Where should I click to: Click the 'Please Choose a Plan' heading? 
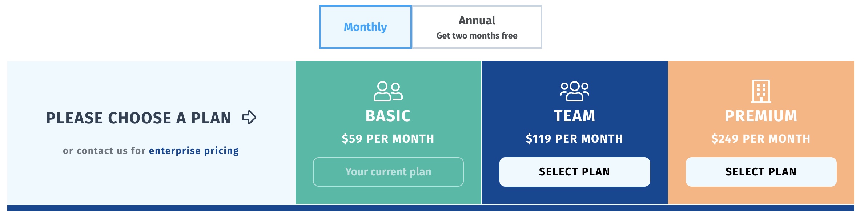pos(138,118)
